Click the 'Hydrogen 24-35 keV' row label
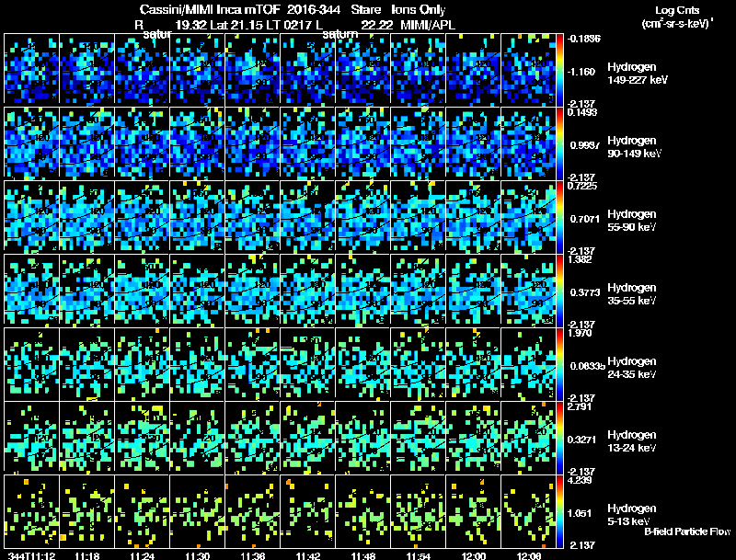The width and height of the screenshot is (736, 560). point(632,368)
